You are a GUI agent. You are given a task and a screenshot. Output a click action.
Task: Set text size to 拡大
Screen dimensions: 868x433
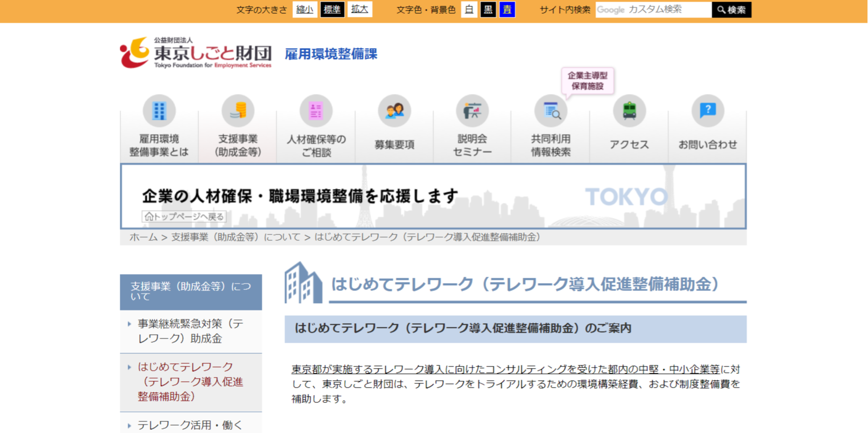click(360, 10)
